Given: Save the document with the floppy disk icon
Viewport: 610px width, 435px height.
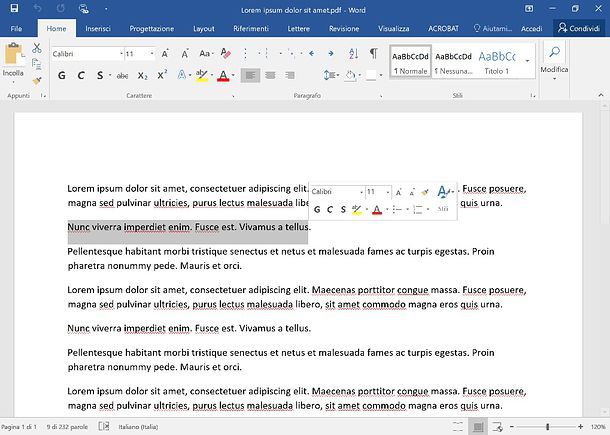Looking at the screenshot, I should (x=14, y=8).
